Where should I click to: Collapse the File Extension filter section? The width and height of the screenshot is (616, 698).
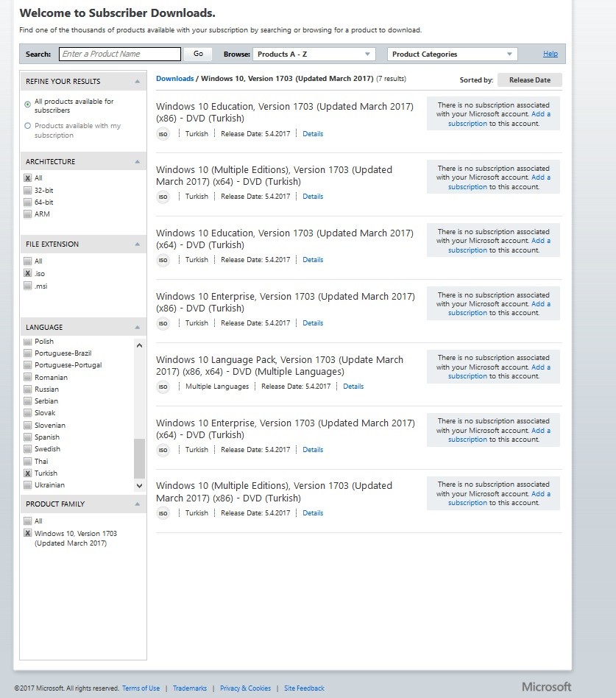[138, 244]
